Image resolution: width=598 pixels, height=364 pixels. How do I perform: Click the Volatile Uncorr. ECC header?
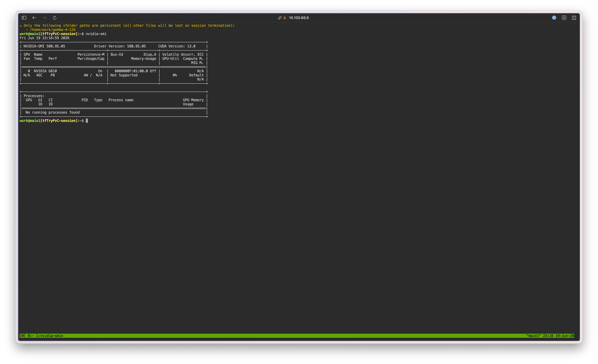183,54
